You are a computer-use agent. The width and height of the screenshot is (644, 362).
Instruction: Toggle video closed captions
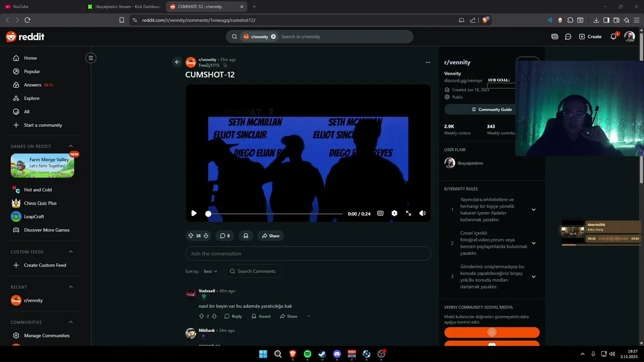click(x=380, y=213)
